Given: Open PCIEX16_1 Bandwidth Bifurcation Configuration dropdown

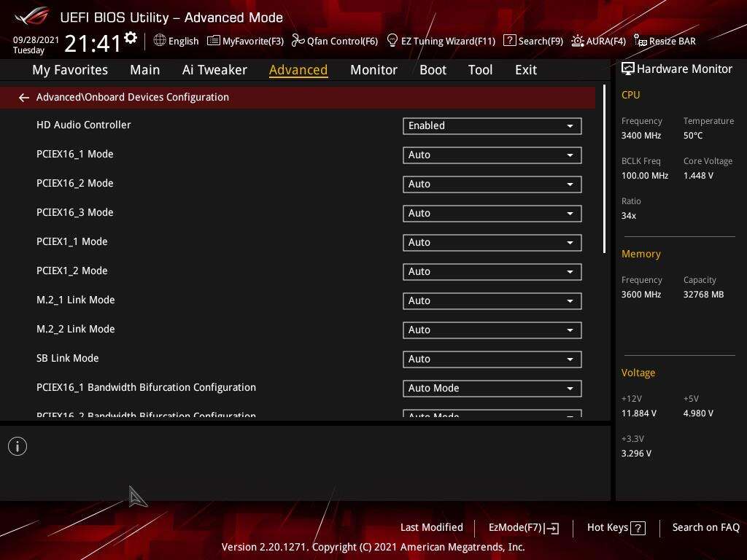Looking at the screenshot, I should coord(492,388).
